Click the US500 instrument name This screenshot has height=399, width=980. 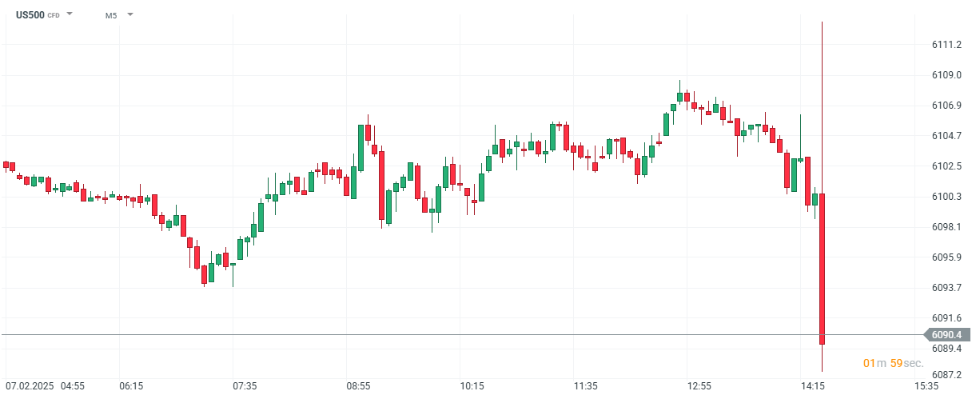(x=30, y=14)
